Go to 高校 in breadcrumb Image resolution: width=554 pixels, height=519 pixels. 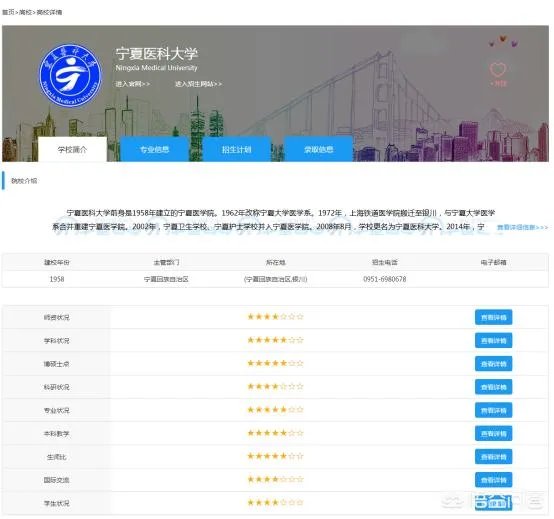[25, 12]
